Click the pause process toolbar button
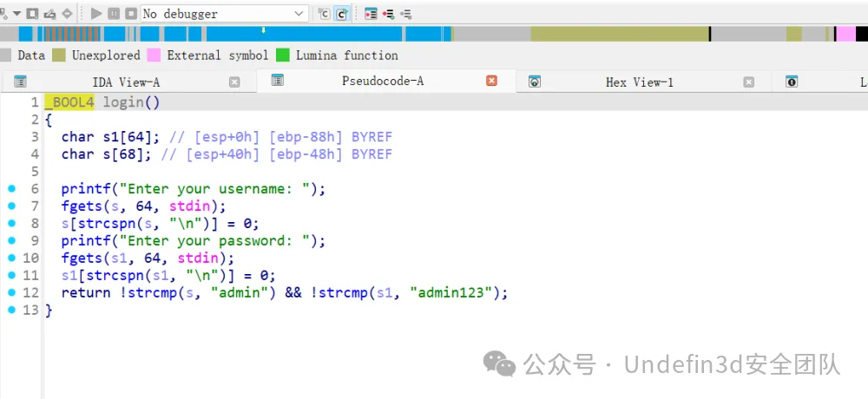Screen dimensions: 868x399 [114, 14]
